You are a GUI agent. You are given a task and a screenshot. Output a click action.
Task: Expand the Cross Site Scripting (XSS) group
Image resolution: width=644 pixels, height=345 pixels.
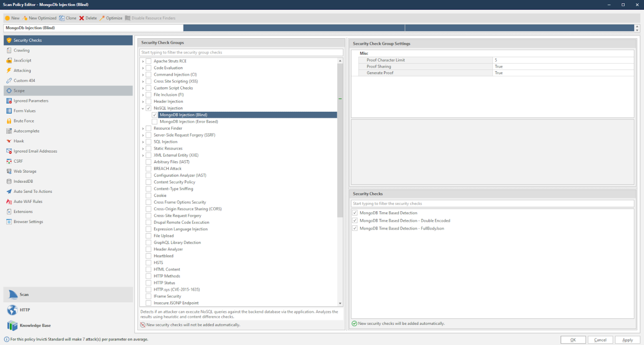pyautogui.click(x=143, y=81)
